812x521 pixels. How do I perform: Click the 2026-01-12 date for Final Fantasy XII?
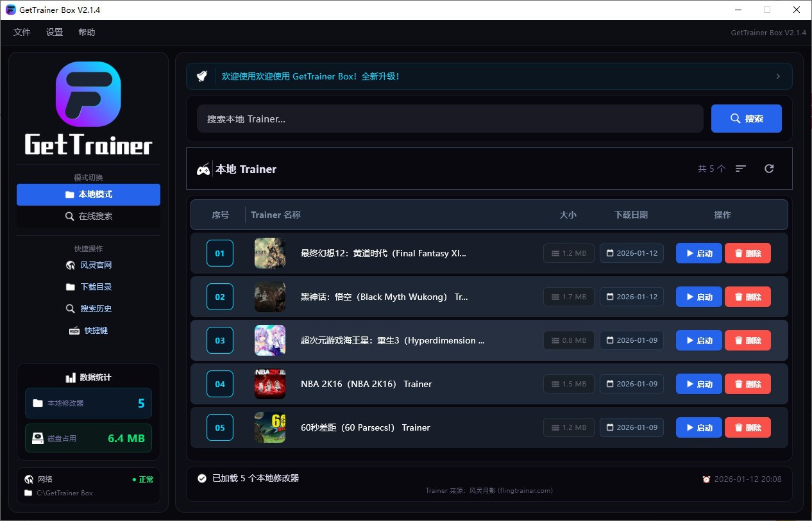631,253
